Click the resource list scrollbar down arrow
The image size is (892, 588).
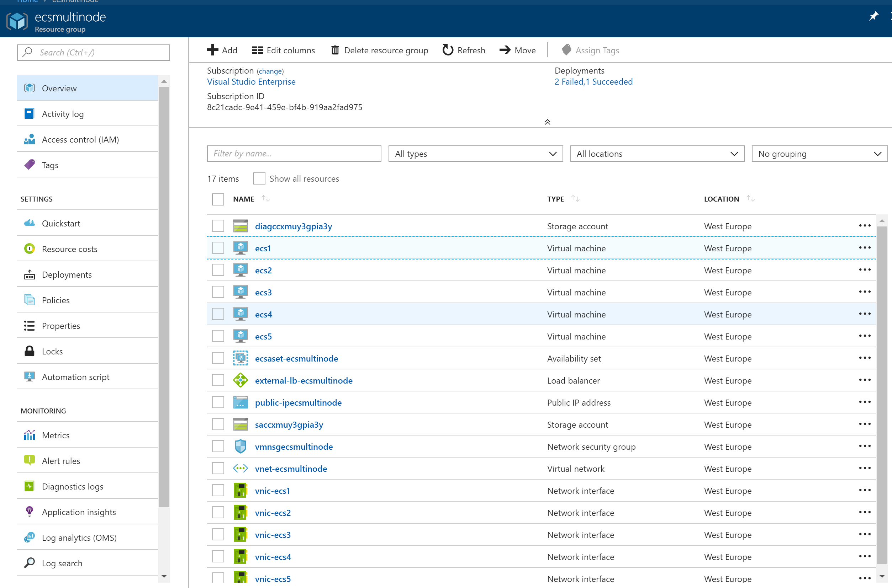(x=882, y=576)
